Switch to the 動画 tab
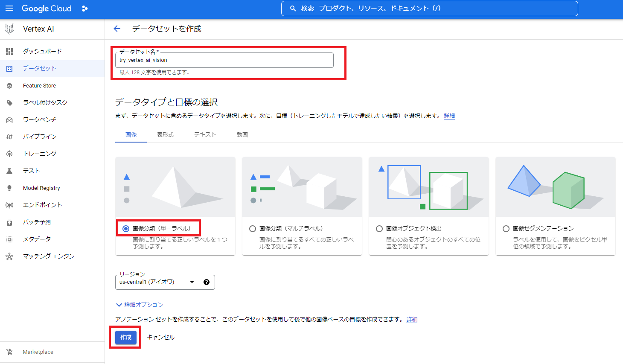Screen dimensions: 623x364 tap(242, 134)
